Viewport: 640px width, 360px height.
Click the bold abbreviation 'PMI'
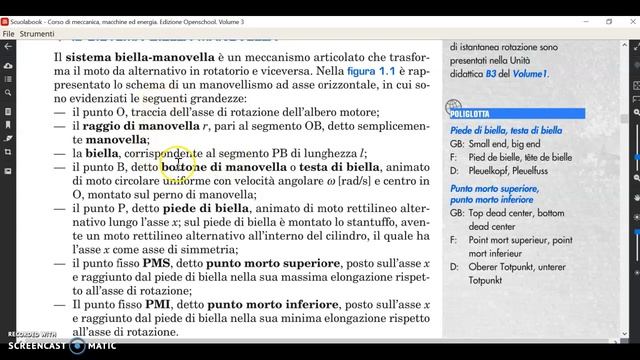pyautogui.click(x=158, y=304)
